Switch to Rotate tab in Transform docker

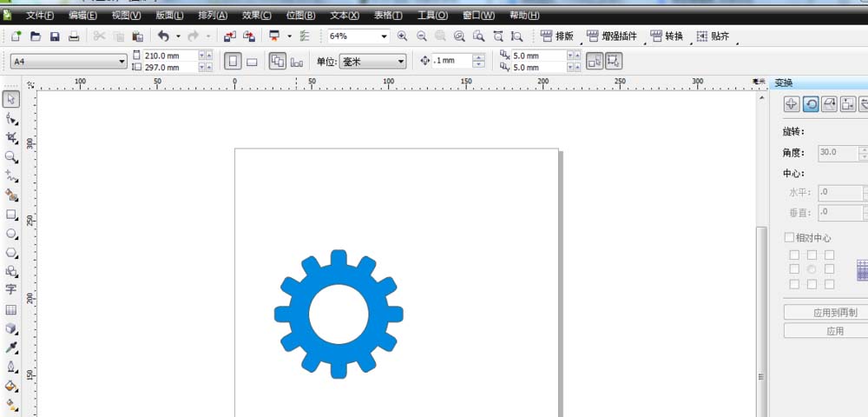pos(811,103)
